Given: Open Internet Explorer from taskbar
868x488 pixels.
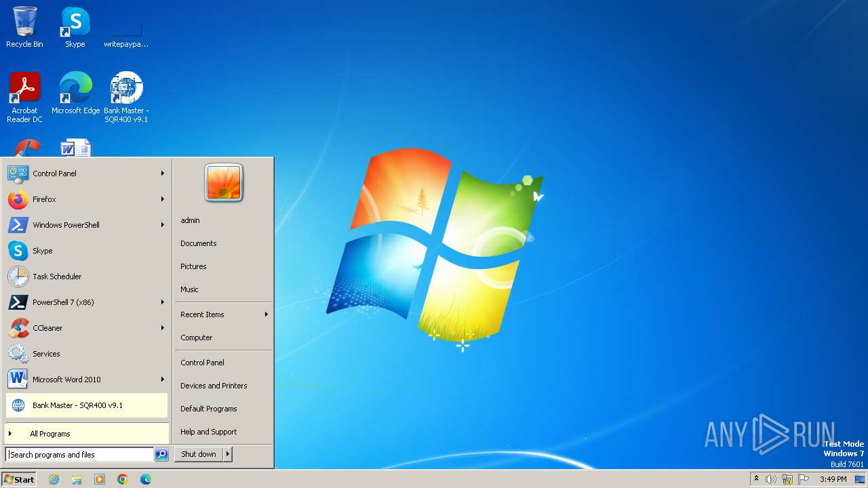Looking at the screenshot, I should coord(54,479).
